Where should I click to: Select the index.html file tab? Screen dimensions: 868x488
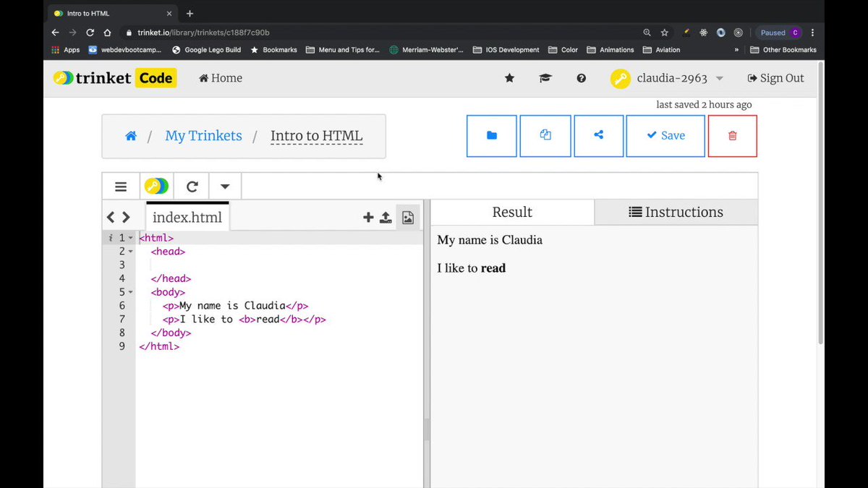[187, 217]
